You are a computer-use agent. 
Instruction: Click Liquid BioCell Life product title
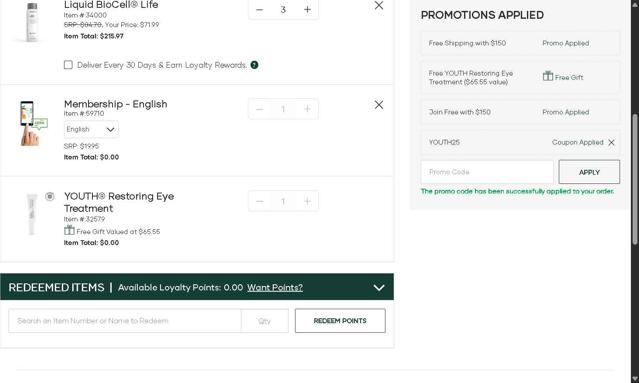(111, 5)
